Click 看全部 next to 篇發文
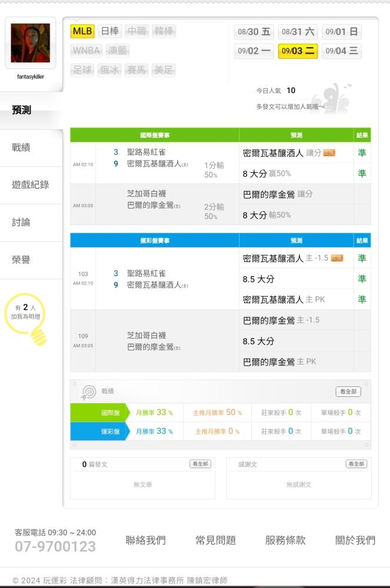The image size is (390, 588). tap(200, 464)
